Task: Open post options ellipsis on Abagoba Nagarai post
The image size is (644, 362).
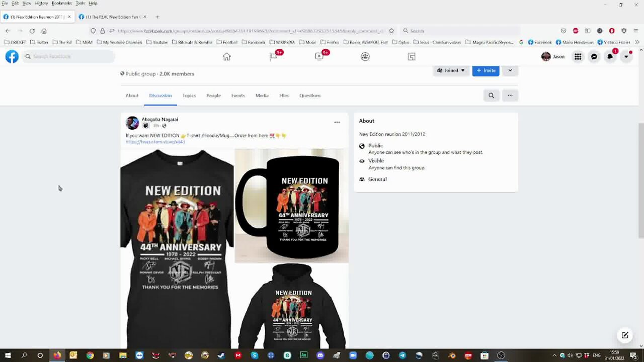Action: click(x=337, y=122)
